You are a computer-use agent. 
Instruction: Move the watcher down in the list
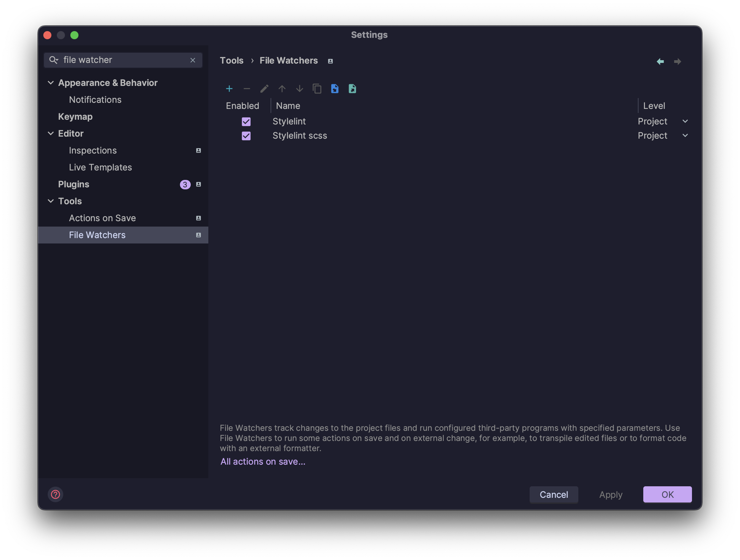point(299,89)
